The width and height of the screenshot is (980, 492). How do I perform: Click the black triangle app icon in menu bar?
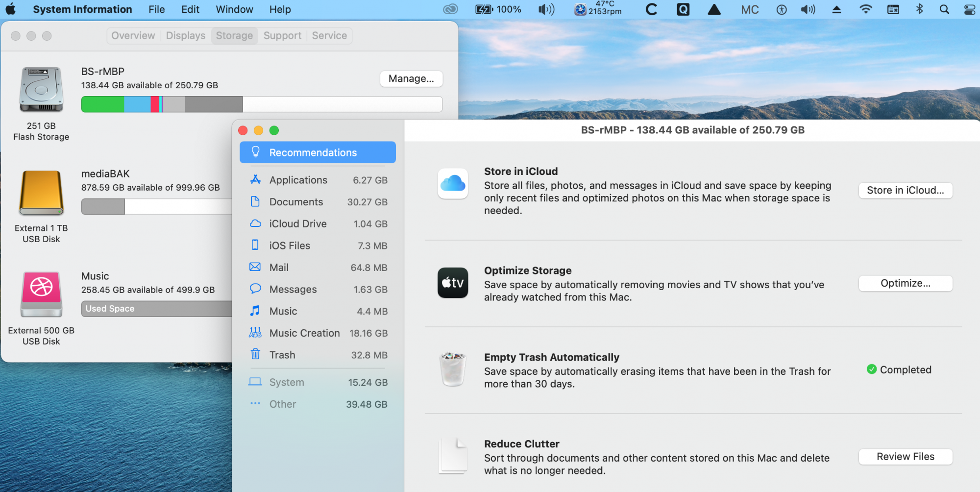(x=714, y=9)
